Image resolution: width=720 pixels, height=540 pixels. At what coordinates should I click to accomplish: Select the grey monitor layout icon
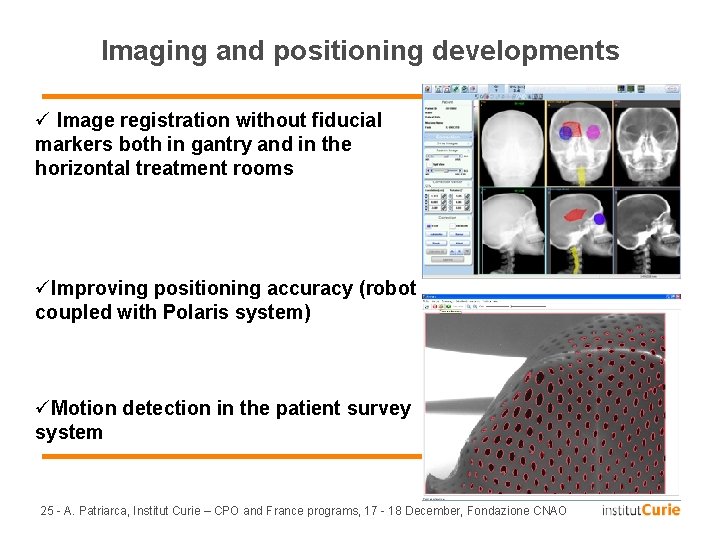point(641,89)
